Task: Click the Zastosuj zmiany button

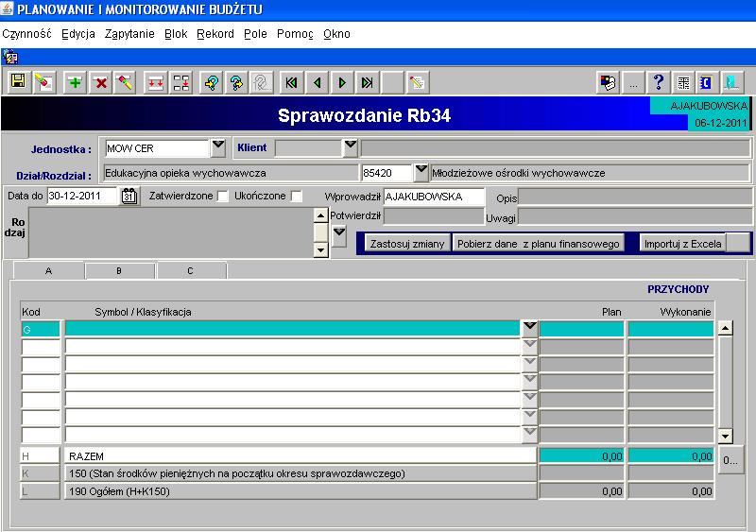Action: (x=407, y=244)
